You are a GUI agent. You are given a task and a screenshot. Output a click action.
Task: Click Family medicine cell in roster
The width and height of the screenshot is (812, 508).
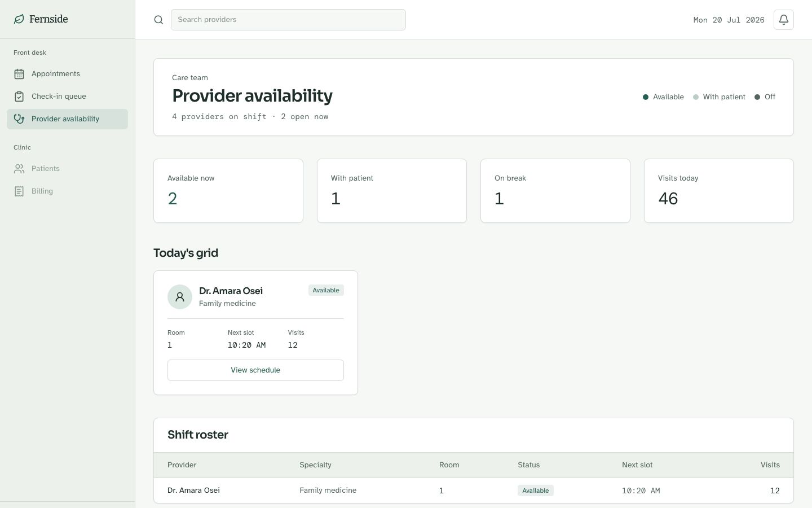[x=328, y=491]
